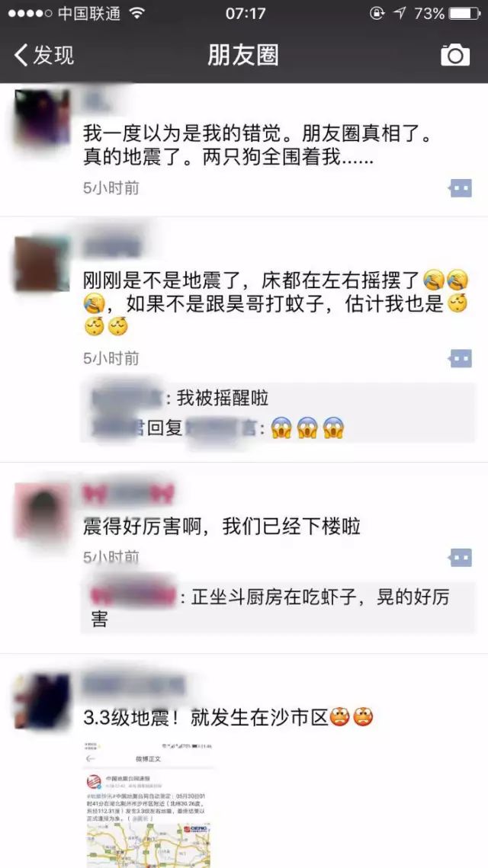Tap avatar of the first post's author
This screenshot has height=868, width=488.
(42, 117)
